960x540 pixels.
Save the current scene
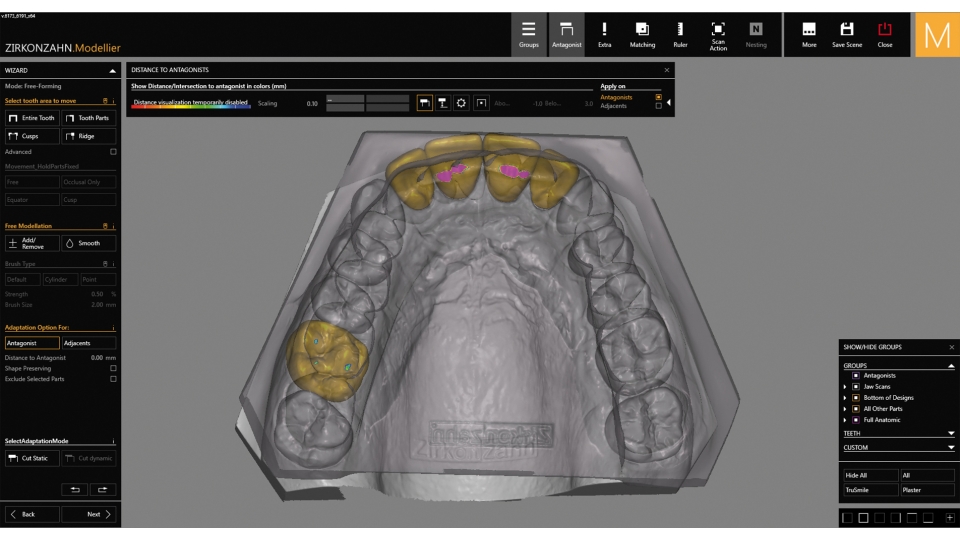pyautogui.click(x=847, y=35)
